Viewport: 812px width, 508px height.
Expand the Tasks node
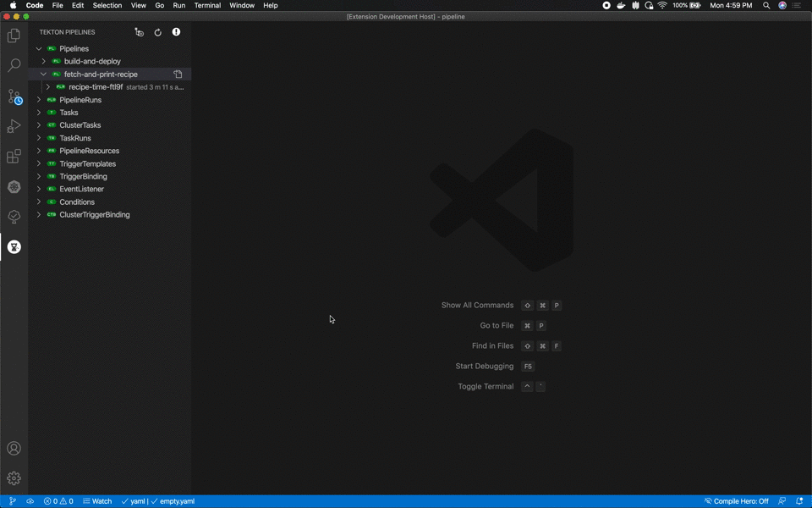39,113
